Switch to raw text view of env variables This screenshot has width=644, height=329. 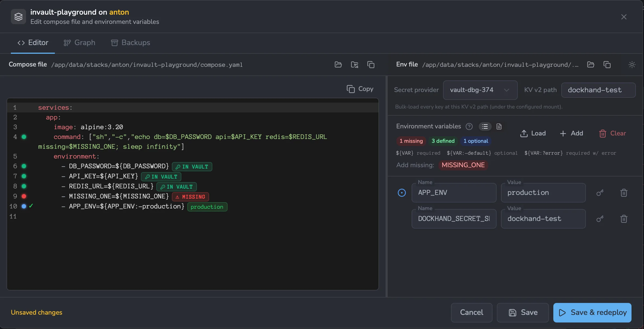pos(499,126)
